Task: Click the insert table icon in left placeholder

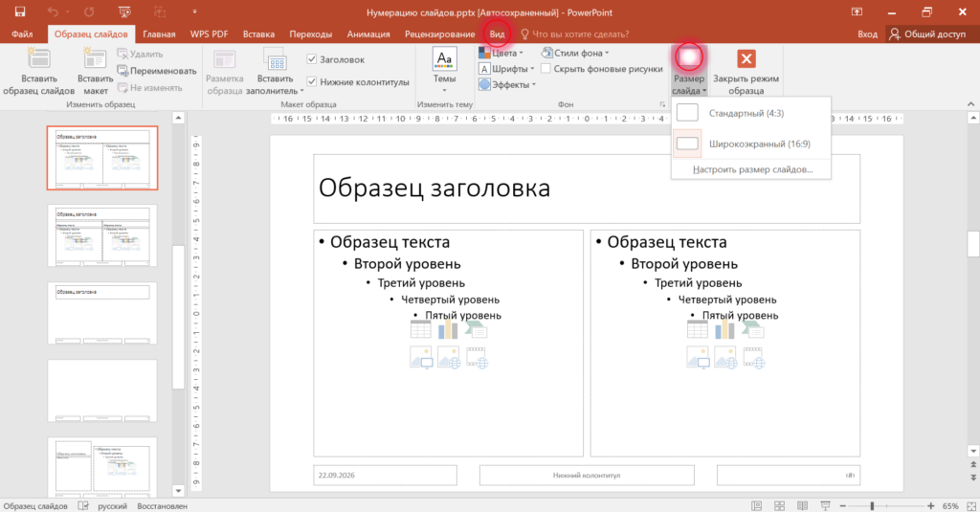Action: [x=421, y=329]
